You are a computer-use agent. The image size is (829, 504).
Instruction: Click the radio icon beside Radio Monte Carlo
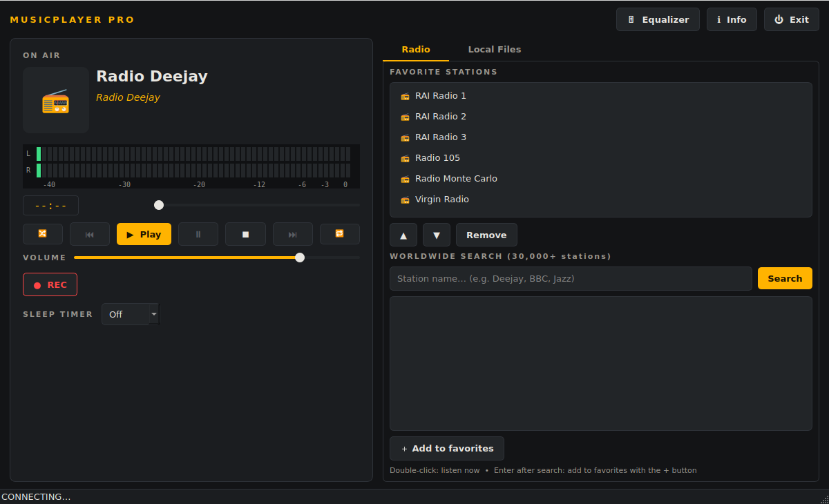406,179
